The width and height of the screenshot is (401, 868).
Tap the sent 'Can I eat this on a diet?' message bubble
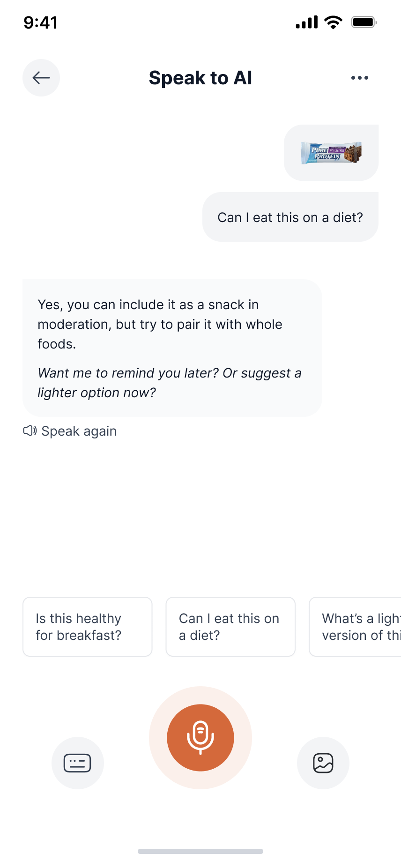290,217
